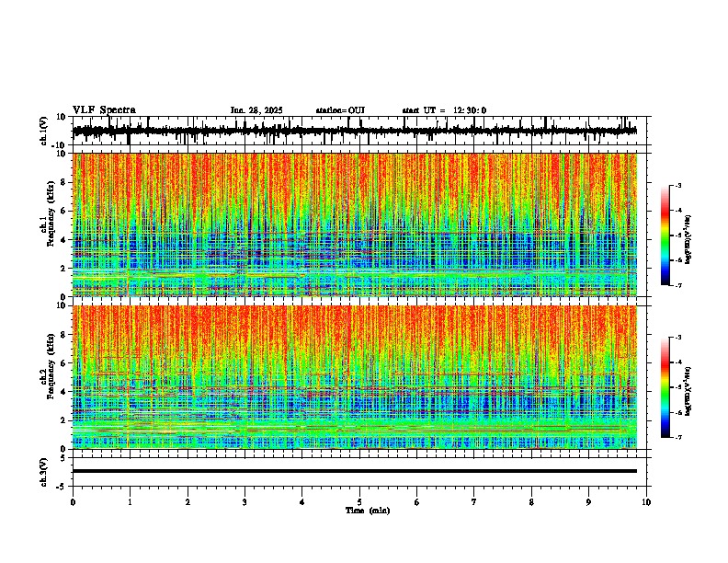The width and height of the screenshot is (728, 563).
Task: Click the ch.3(V) axis label
Action: [44, 472]
